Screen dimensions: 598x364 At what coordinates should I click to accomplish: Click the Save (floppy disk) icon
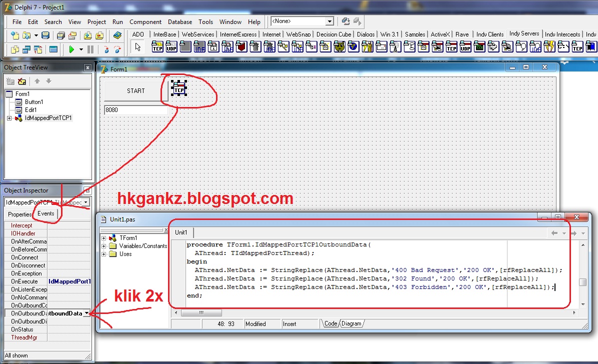click(x=45, y=35)
